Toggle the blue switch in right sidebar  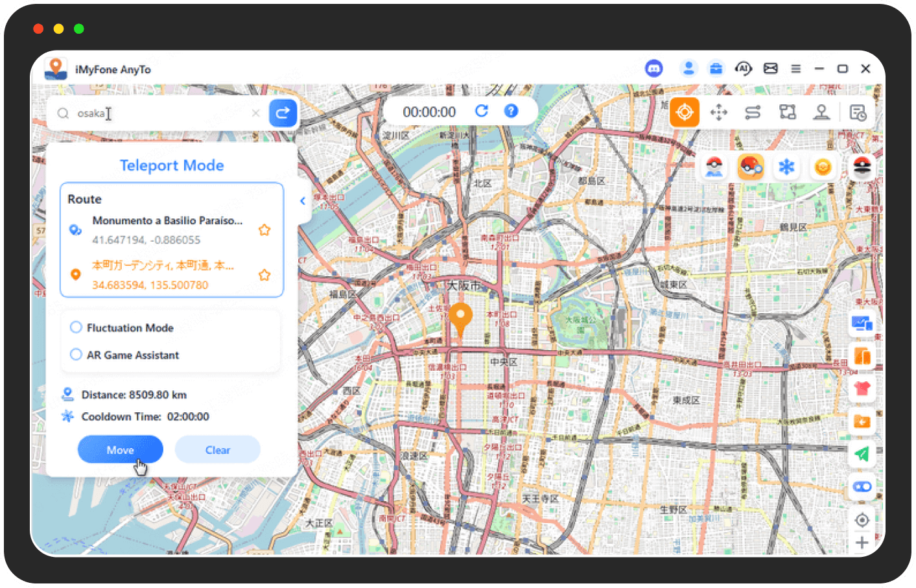coord(862,487)
